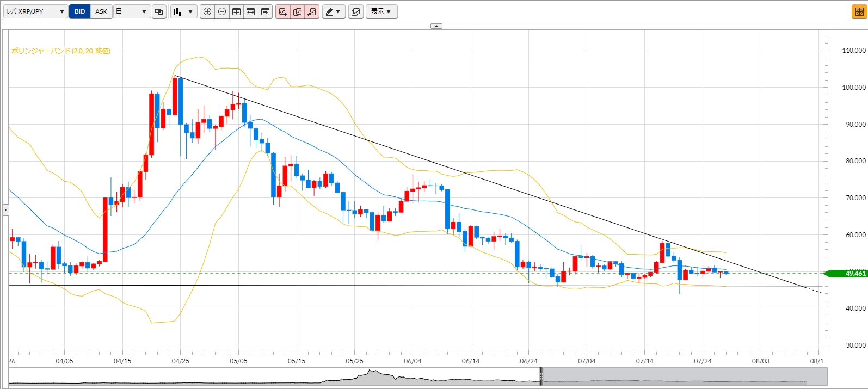Switch price display to BID
The height and width of the screenshot is (389, 868).
(x=80, y=11)
